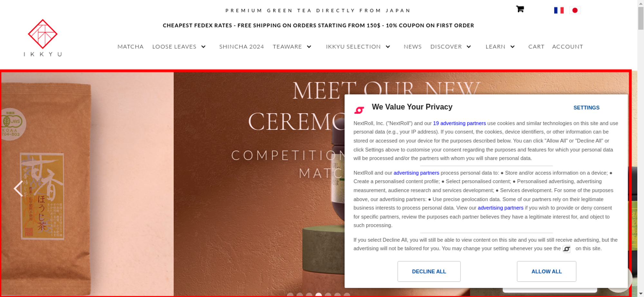Image resolution: width=644 pixels, height=297 pixels.
Task: Select the first carousel slide dot
Action: (290, 295)
